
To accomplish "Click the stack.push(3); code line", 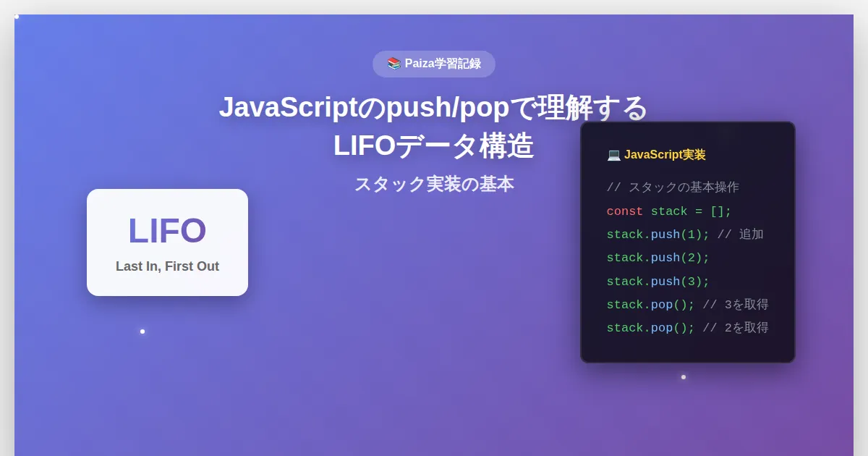I will coord(658,282).
